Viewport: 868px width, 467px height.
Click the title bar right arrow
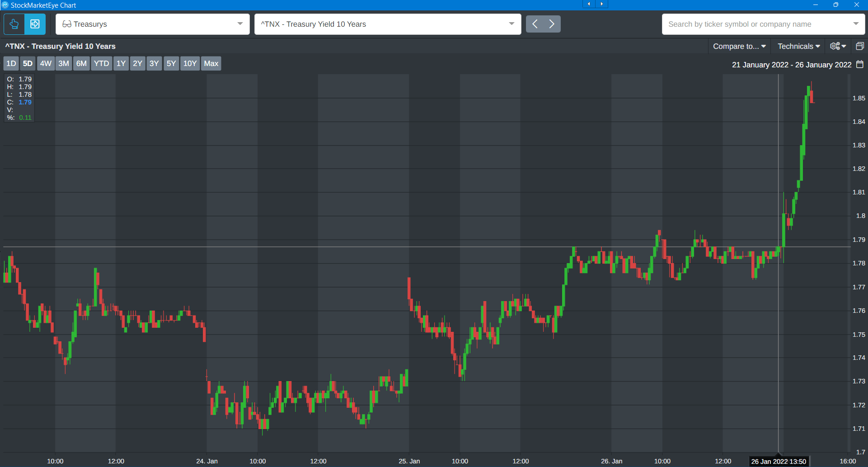(x=601, y=4)
